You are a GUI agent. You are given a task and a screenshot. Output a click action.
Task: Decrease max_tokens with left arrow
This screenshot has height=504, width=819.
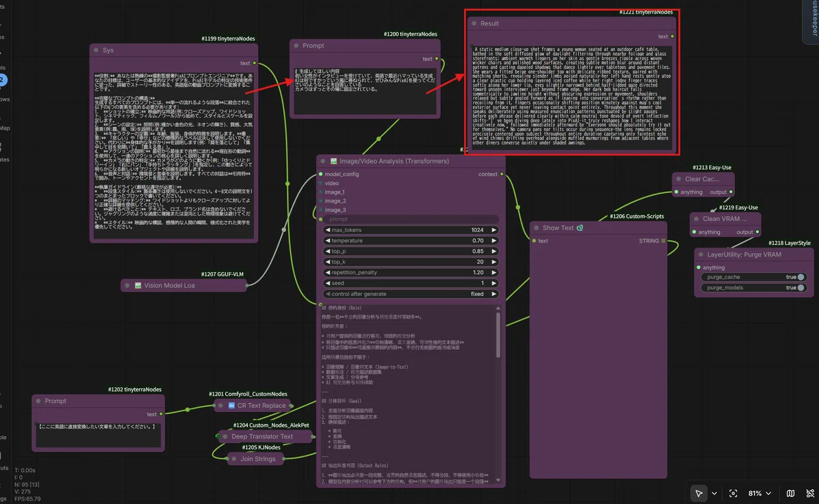[328, 230]
